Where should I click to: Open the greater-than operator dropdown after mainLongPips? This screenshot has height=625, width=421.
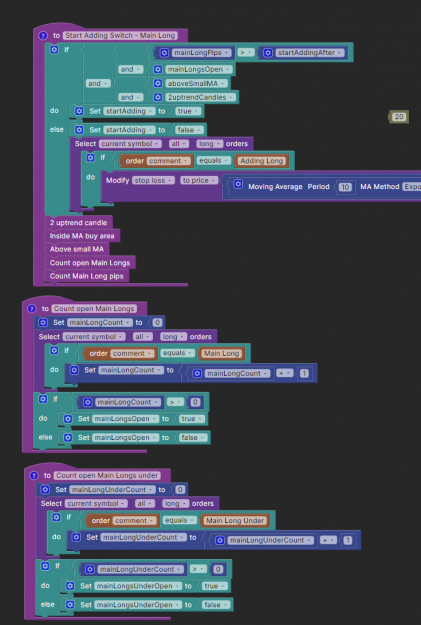coord(246,52)
